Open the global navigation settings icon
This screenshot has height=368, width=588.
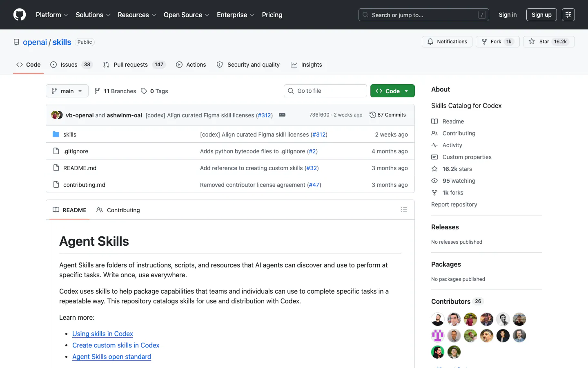coord(568,15)
